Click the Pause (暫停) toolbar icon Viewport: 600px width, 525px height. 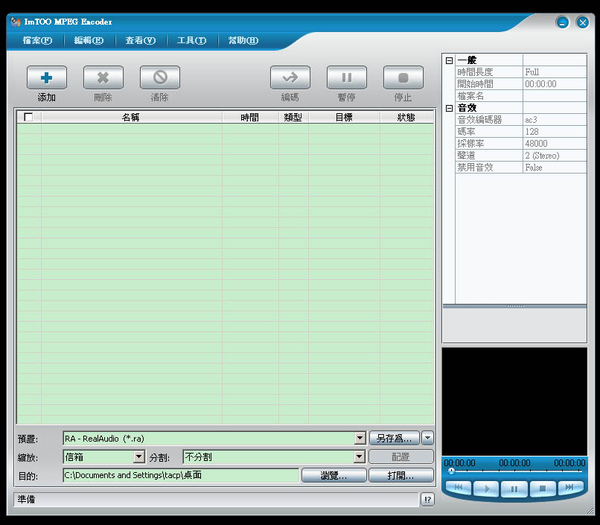[346, 77]
